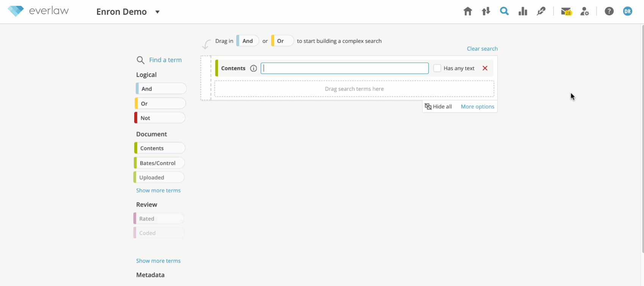Open the Message Center envelope icon
This screenshot has width=644, height=286.
click(566, 12)
